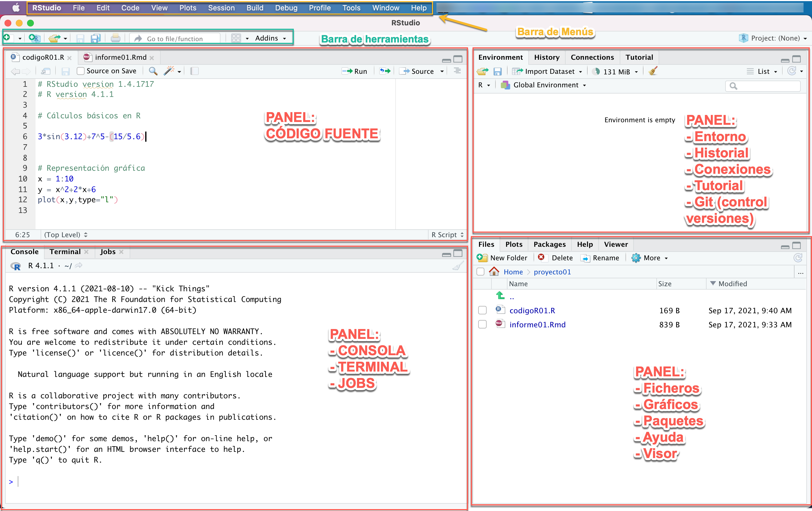
Task: Click the New Folder button
Action: 502,258
